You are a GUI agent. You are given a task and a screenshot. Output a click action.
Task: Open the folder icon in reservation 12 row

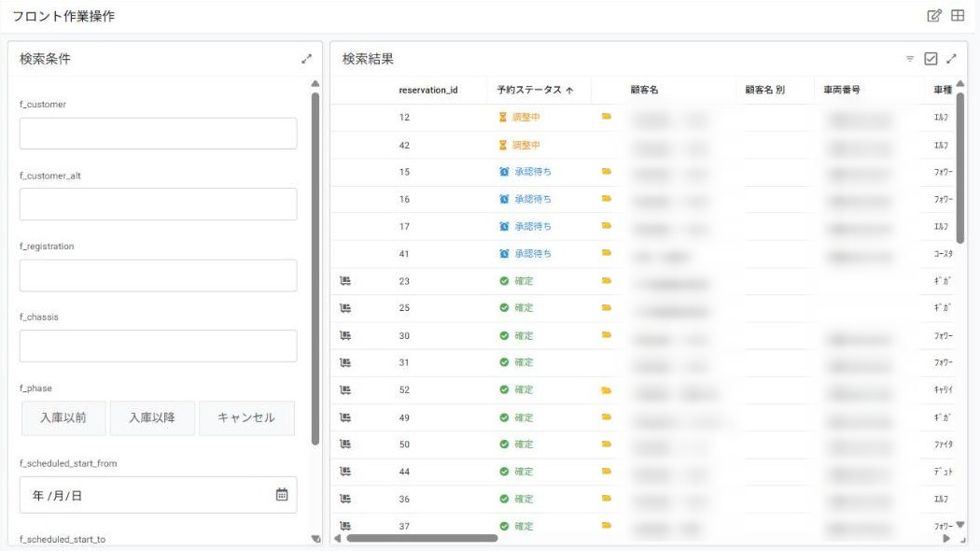click(607, 117)
